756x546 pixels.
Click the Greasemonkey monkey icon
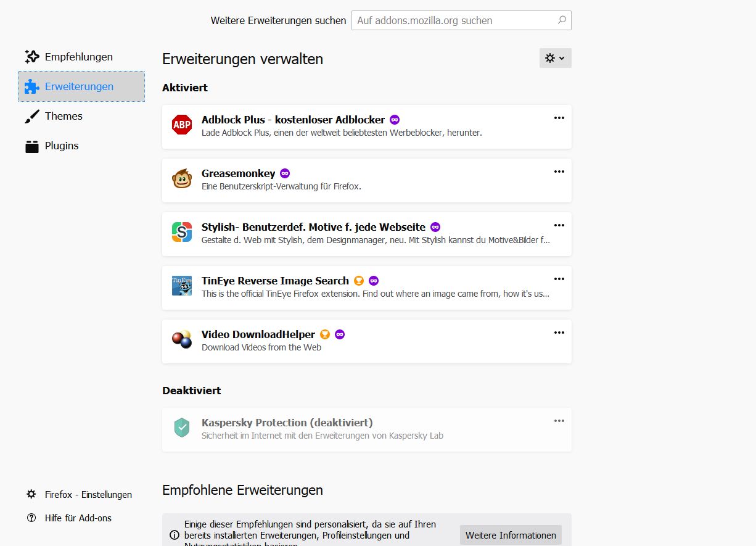[182, 179]
